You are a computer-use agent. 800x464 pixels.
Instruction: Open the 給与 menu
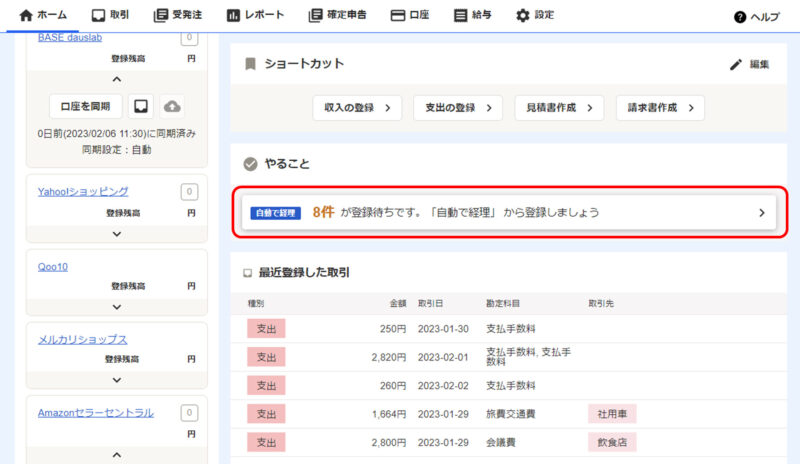(x=473, y=15)
